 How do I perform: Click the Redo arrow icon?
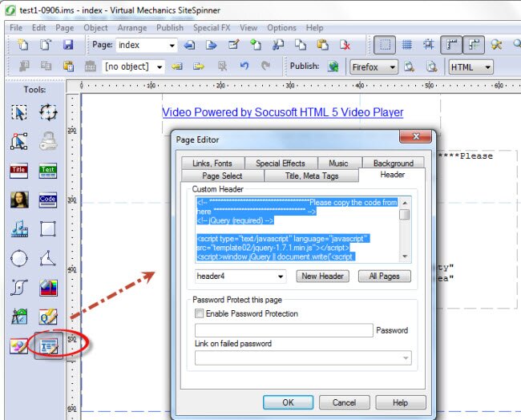pyautogui.click(x=265, y=66)
